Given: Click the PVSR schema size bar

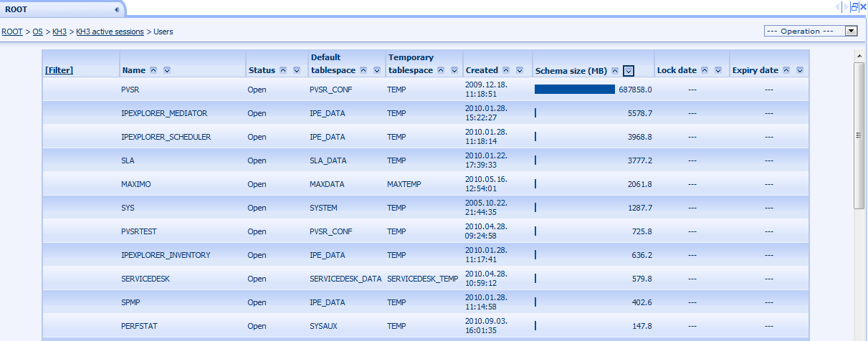Looking at the screenshot, I should (x=575, y=90).
